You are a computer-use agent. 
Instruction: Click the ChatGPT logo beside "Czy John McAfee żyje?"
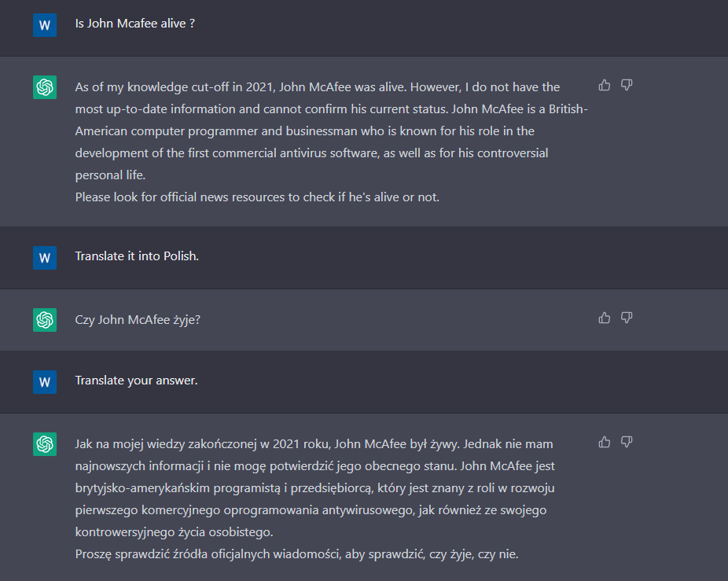pos(45,319)
